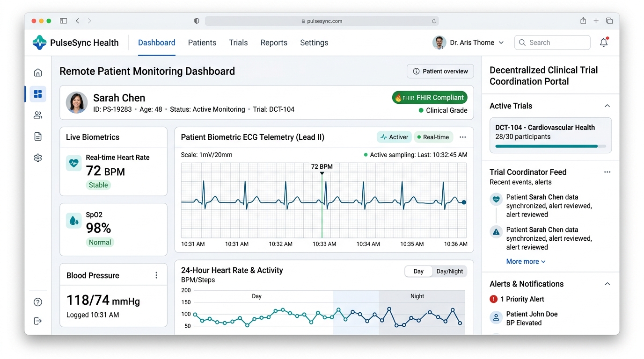Screen dimensions: 644x359
Task: Click the Search input field
Action: click(552, 43)
